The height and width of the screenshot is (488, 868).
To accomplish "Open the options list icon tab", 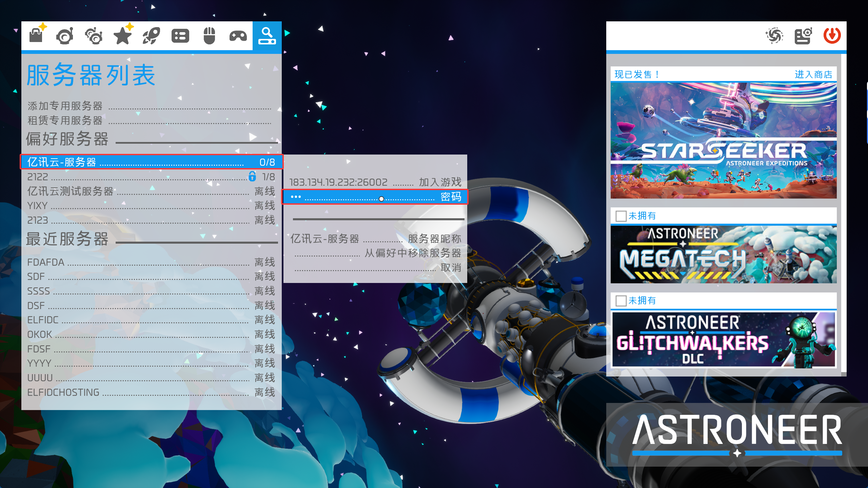I will click(x=180, y=36).
